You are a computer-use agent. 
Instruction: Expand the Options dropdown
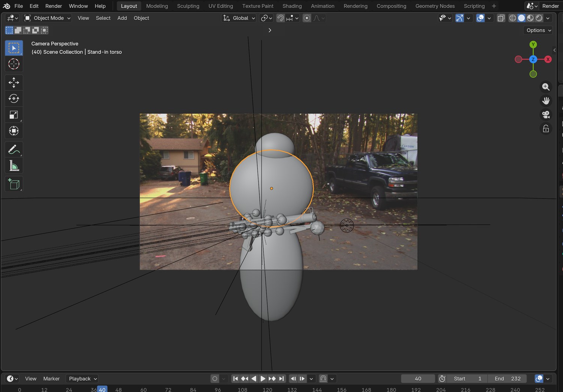tap(538, 30)
